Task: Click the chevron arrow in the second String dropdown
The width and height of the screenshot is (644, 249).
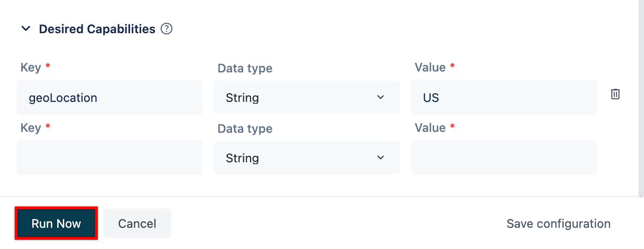Action: (381, 158)
